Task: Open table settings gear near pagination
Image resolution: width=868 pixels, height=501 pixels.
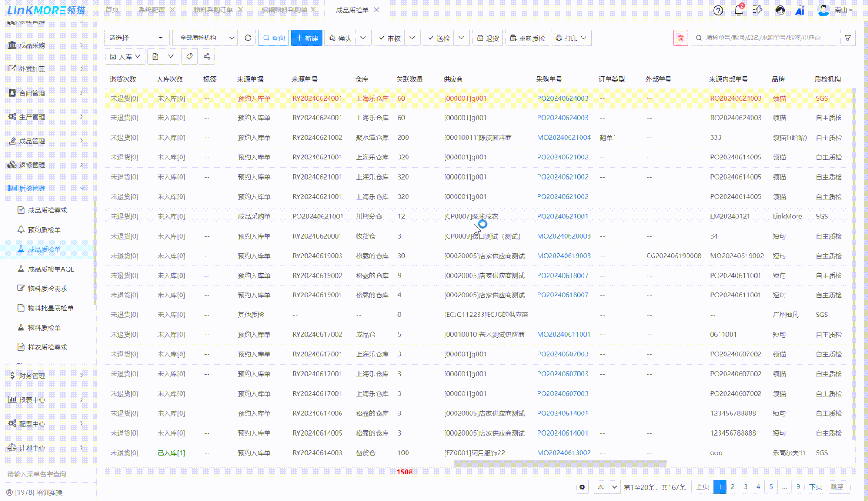Action: 582,487
